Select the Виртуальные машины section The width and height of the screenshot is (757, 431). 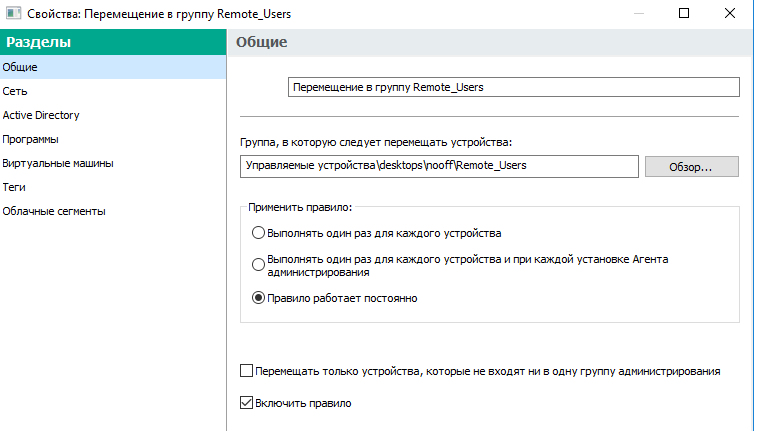pos(58,163)
